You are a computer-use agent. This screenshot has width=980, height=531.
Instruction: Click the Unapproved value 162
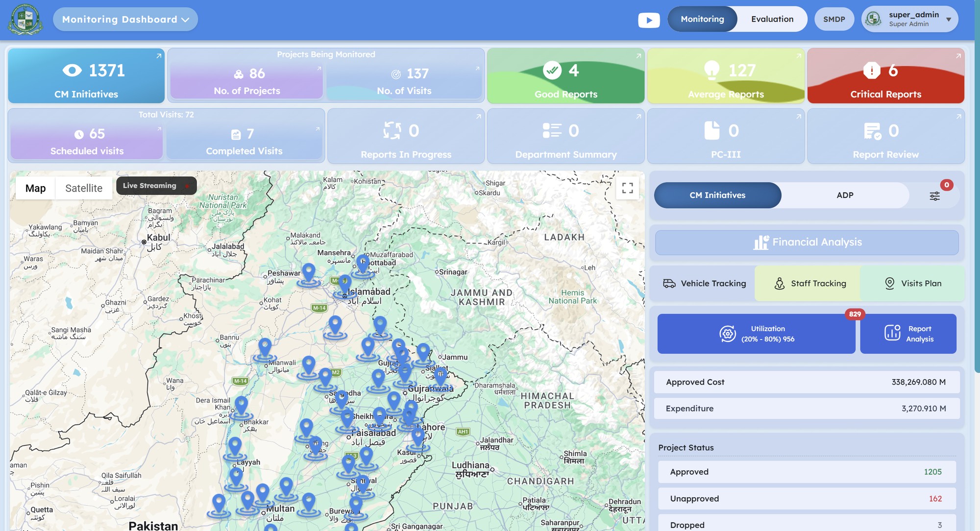(x=935, y=499)
